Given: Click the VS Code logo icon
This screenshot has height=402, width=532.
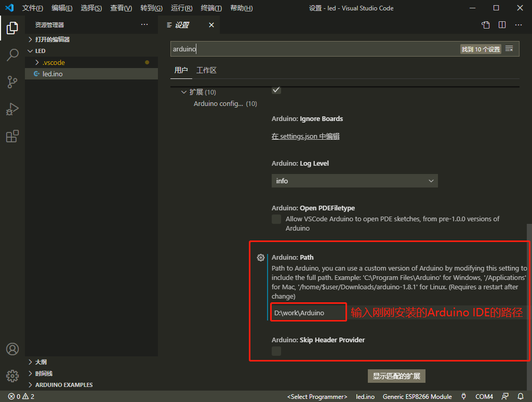Looking at the screenshot, I should tap(9, 8).
